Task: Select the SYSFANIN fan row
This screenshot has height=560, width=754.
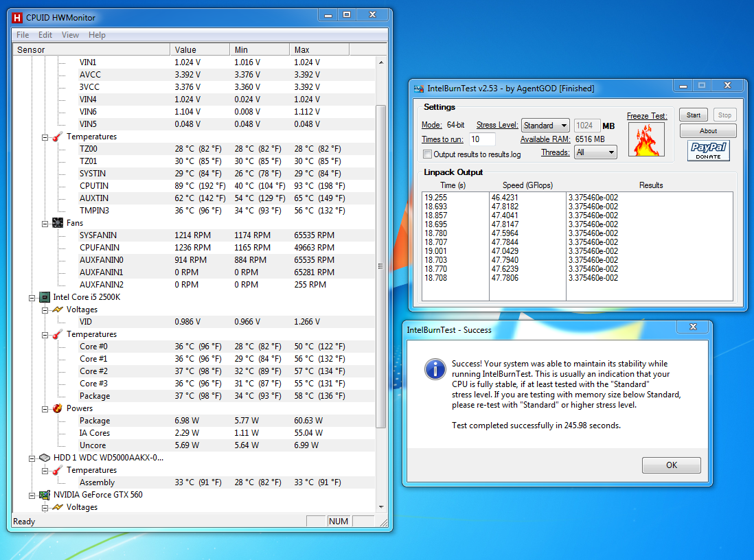Action: (x=226, y=235)
